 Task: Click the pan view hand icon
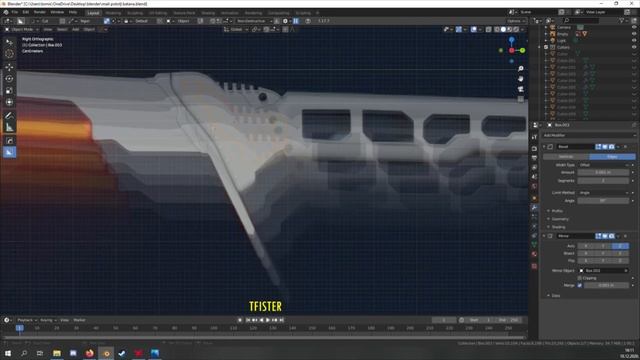coord(520,79)
